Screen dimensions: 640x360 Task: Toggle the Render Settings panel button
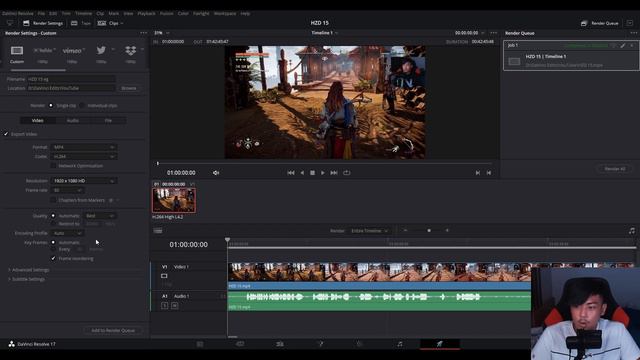pyautogui.click(x=43, y=23)
